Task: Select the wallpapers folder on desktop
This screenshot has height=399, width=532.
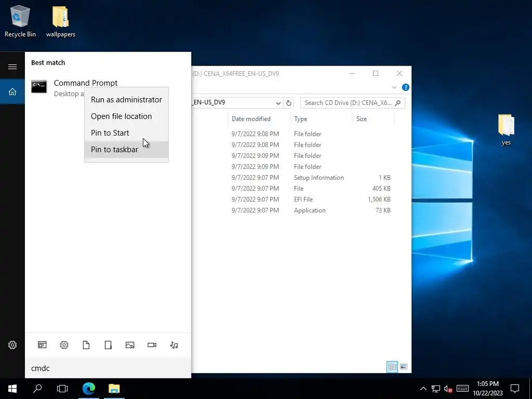Action: (x=60, y=21)
